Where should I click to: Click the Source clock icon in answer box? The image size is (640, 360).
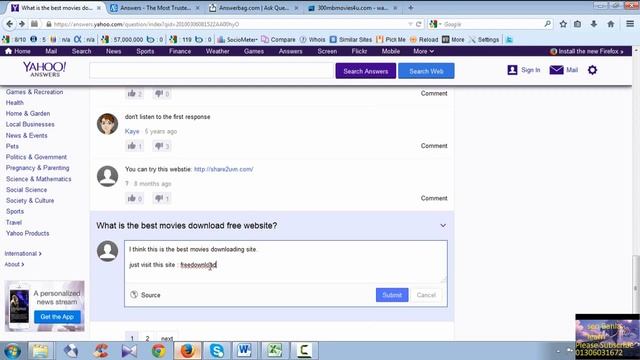coord(134,295)
